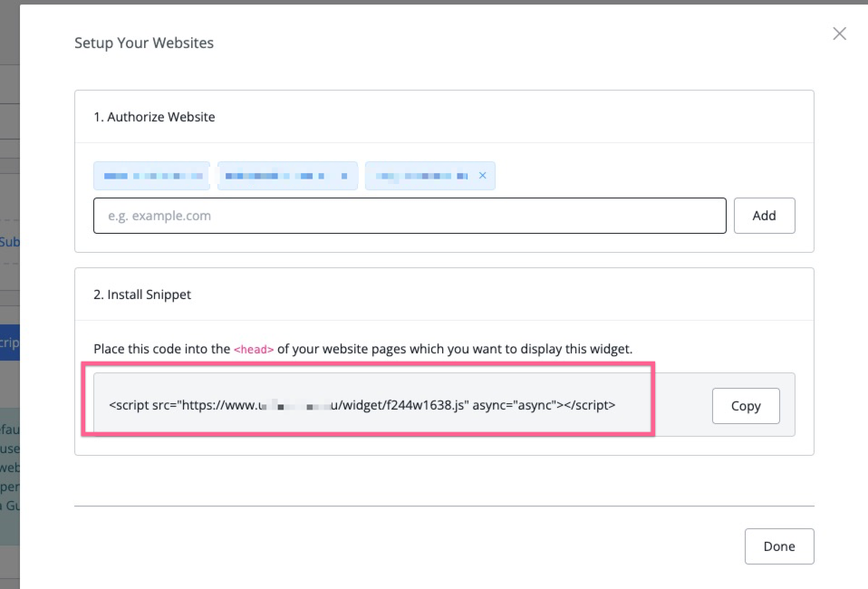Click the blue script button behind the dialog
The image size is (868, 589).
[9, 343]
